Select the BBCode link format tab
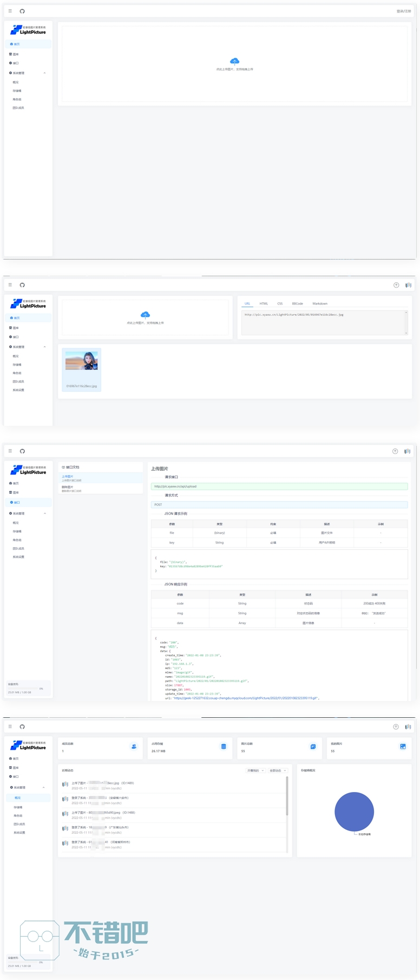 [x=297, y=304]
